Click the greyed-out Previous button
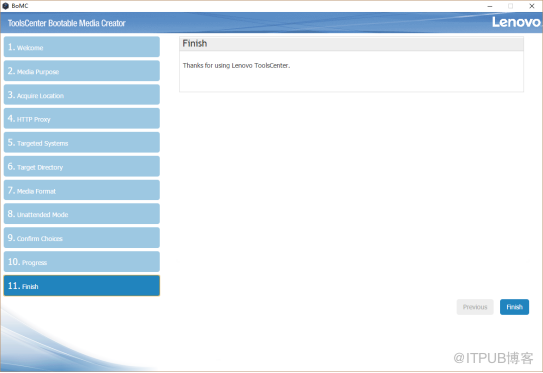This screenshot has width=543, height=373. pyautogui.click(x=475, y=307)
